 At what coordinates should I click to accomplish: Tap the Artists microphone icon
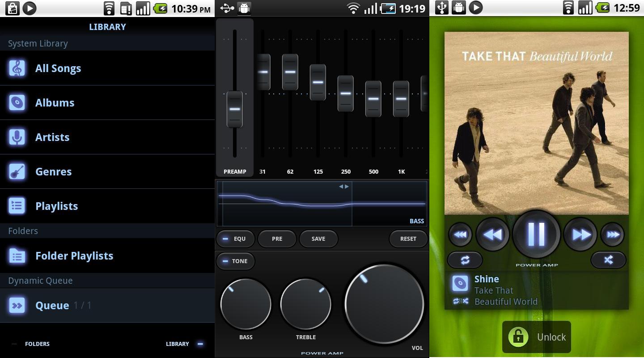17,137
